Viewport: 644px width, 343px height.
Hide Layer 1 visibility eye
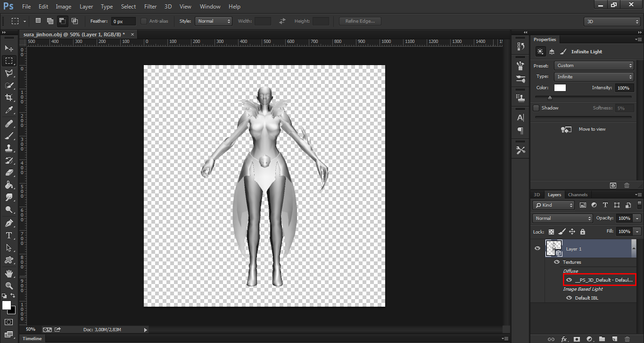[x=537, y=248]
